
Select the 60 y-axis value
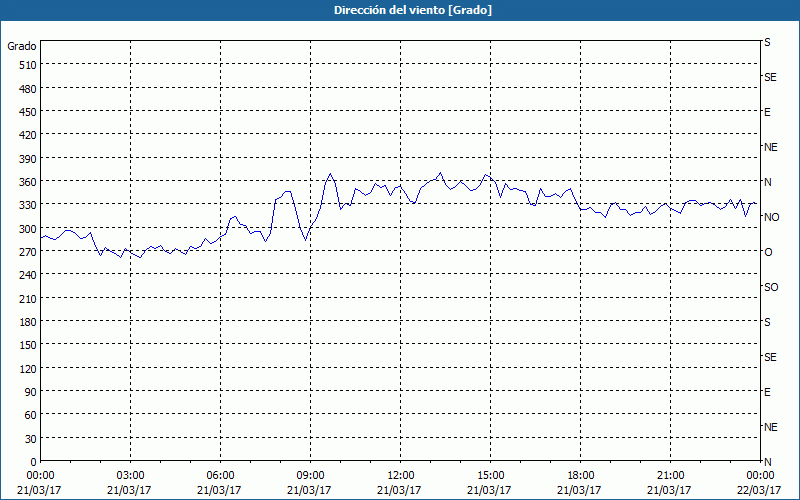click(31, 415)
